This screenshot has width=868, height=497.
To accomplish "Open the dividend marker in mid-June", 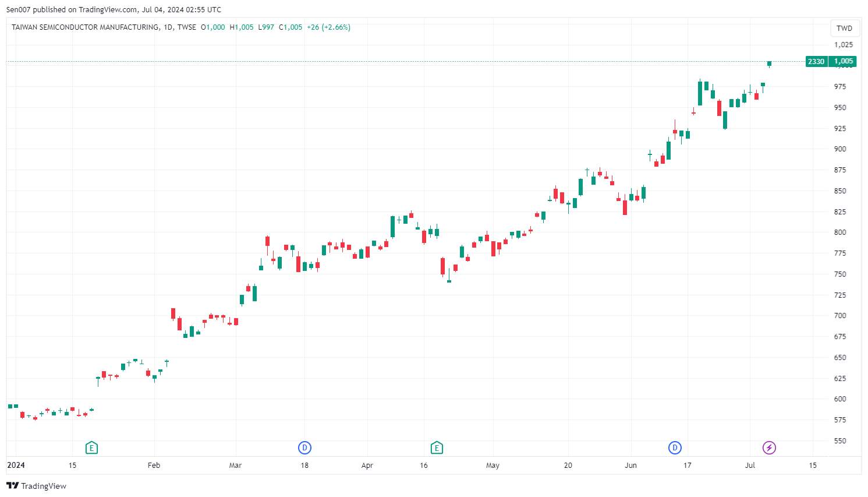I will click(675, 447).
